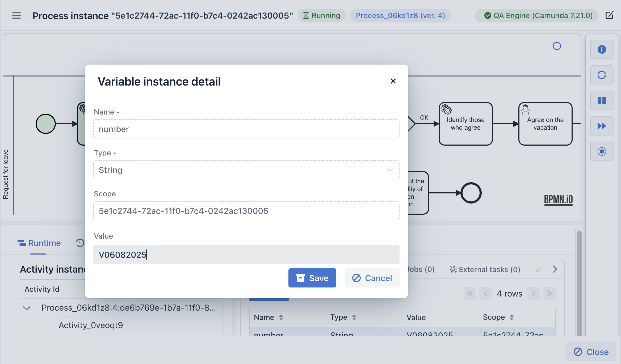Select the Activity_0veoqt9 tree item
This screenshot has width=621, height=364.
(x=91, y=325)
